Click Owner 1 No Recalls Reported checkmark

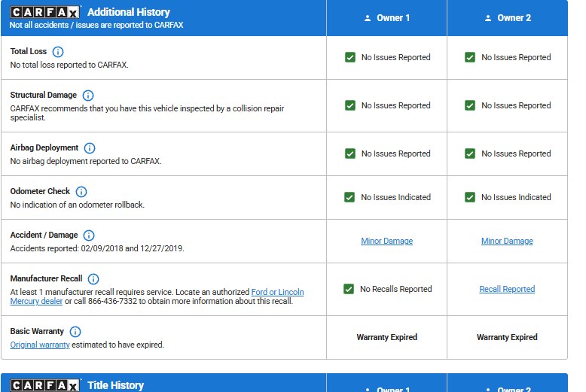pos(348,289)
